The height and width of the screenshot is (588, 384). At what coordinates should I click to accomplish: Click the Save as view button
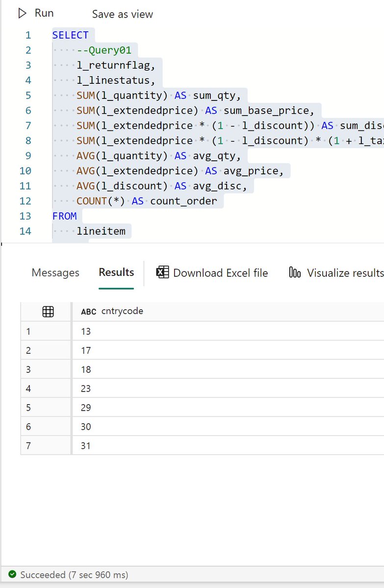tap(123, 14)
